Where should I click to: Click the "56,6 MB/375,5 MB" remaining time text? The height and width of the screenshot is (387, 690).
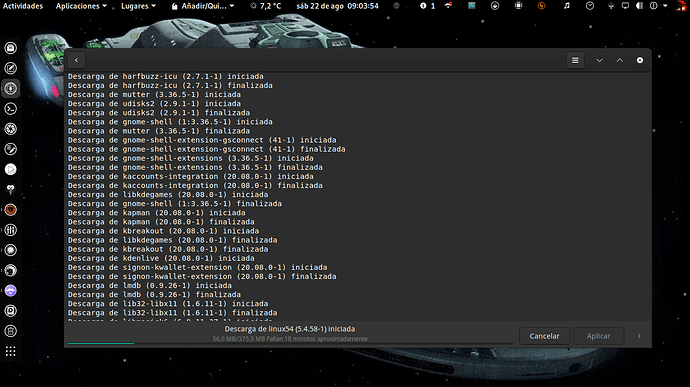tap(290, 339)
